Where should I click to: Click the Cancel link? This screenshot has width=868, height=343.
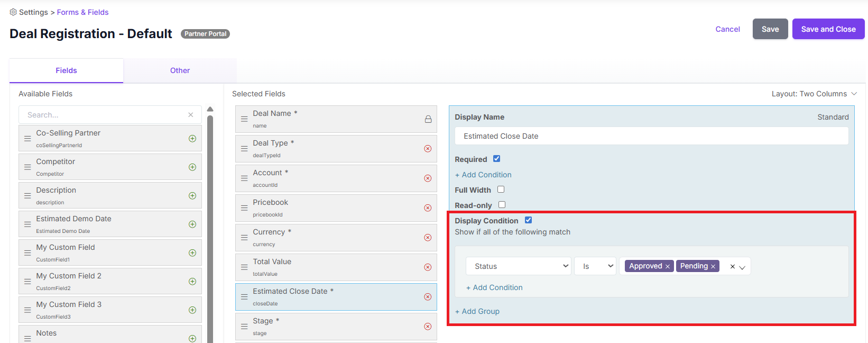pos(728,29)
